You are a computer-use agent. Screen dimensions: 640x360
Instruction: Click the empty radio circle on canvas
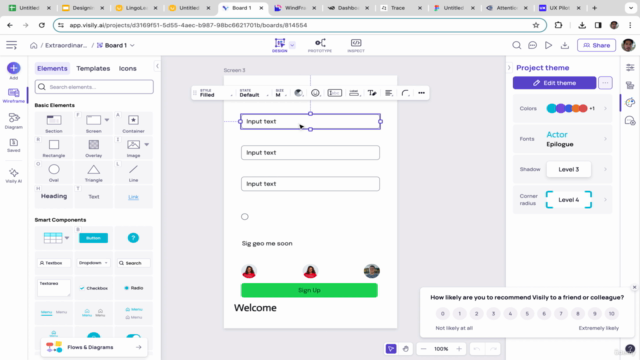(244, 217)
